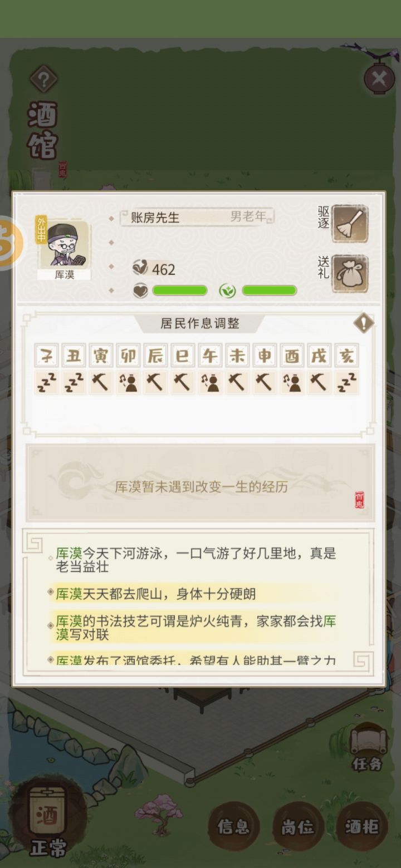401x868 pixels.
Task: Open the 酒柜 wine cabinet button
Action: 361,826
